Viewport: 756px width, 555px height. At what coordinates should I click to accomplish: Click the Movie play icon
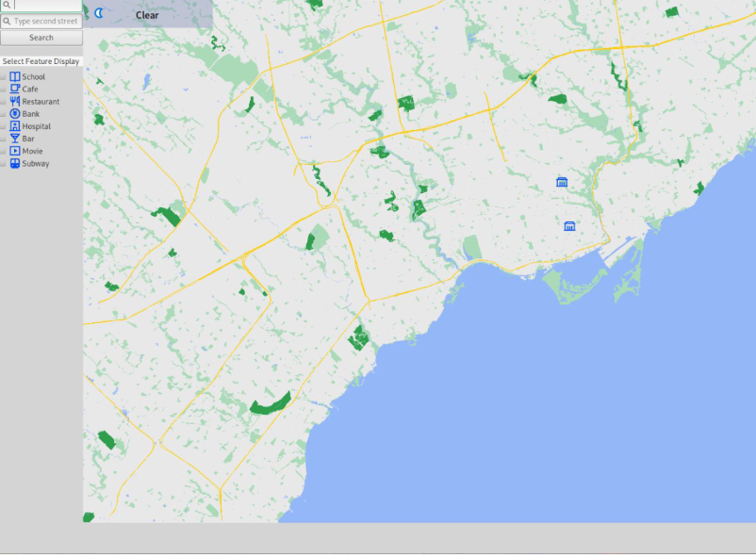15,151
